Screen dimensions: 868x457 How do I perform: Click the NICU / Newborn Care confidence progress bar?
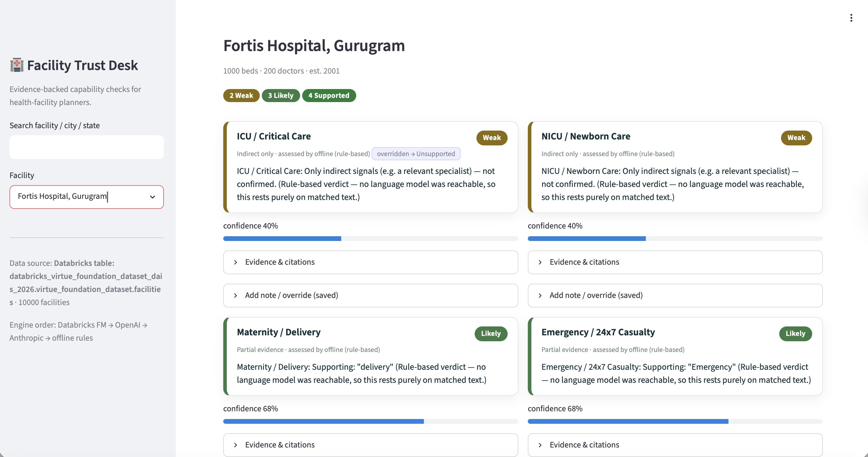(x=675, y=239)
